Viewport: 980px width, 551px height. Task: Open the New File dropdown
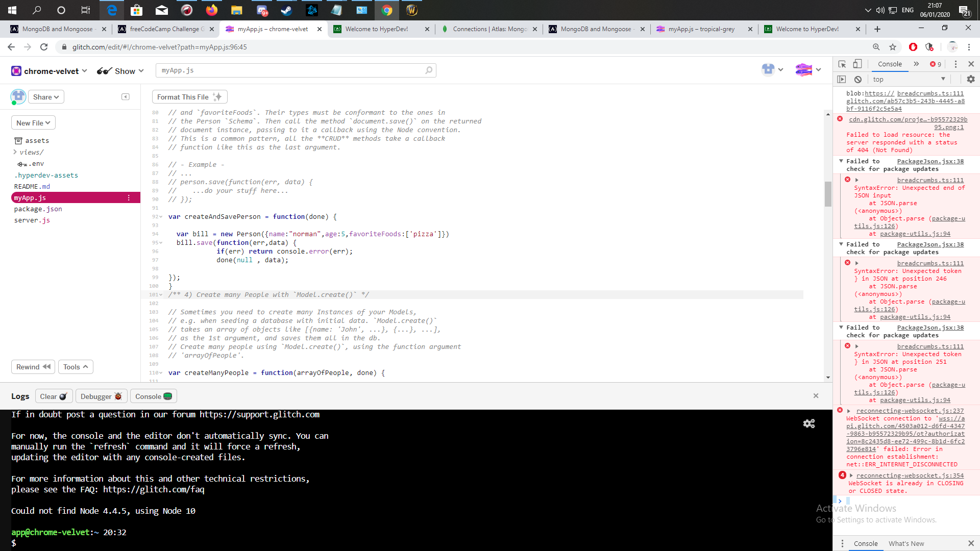click(x=33, y=123)
